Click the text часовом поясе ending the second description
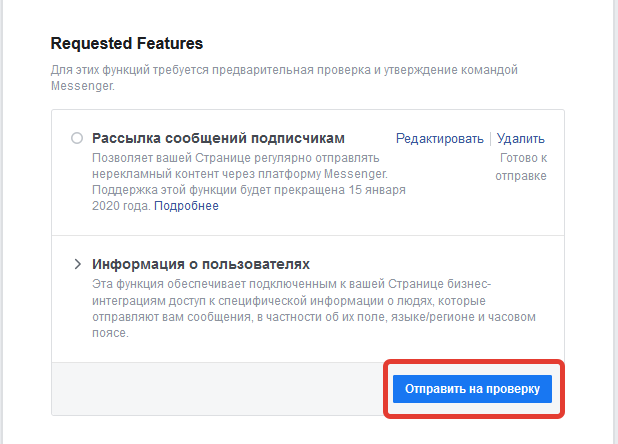Screen dimensions: 618x444 (x=314, y=325)
